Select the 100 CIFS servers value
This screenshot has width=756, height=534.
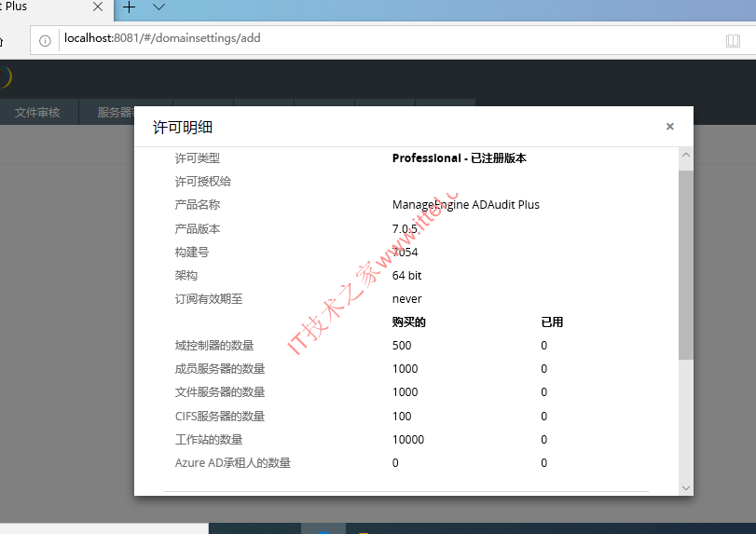pos(402,416)
